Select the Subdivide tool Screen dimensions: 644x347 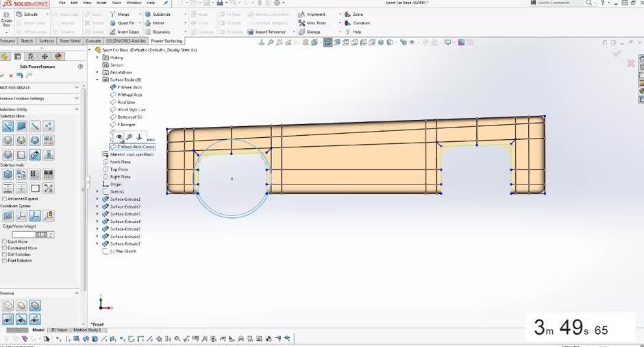[x=161, y=14]
